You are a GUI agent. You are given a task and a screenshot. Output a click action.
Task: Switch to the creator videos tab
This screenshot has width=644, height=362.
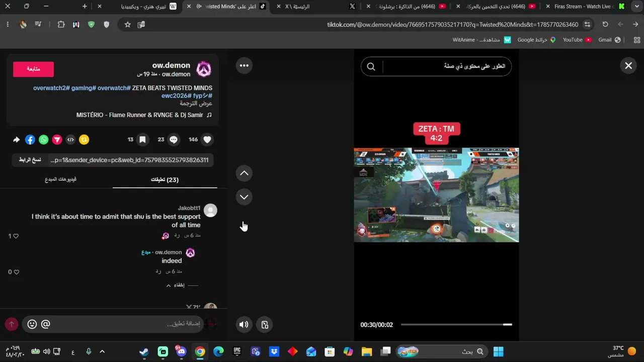[x=60, y=179]
